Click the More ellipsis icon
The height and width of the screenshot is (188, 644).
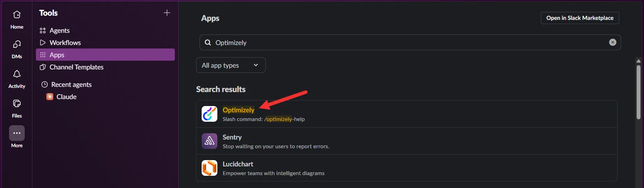(x=17, y=133)
